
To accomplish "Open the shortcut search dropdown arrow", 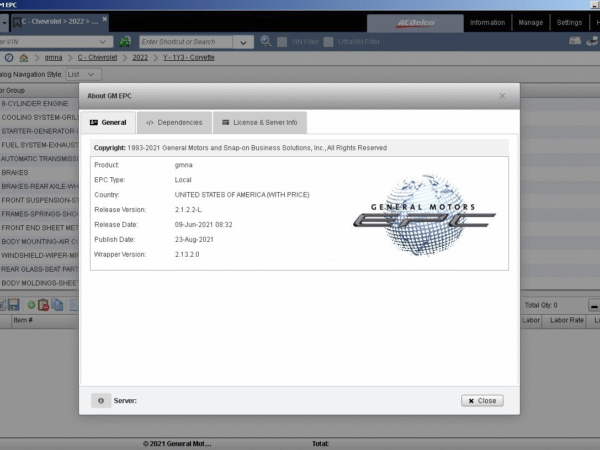I will (243, 42).
